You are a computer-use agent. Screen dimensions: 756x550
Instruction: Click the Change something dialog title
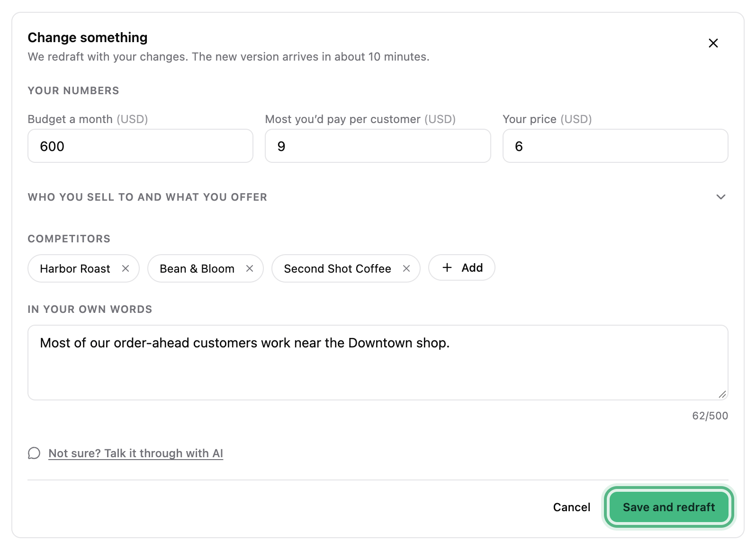pyautogui.click(x=88, y=37)
